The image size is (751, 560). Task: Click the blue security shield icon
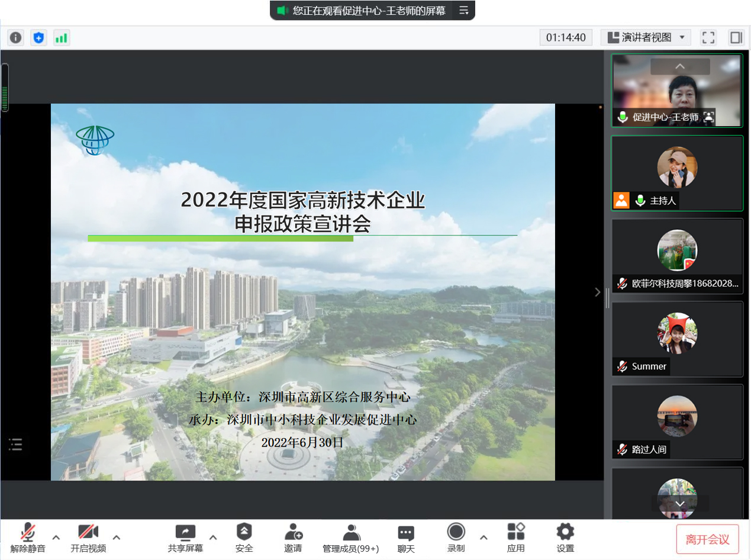(x=38, y=38)
